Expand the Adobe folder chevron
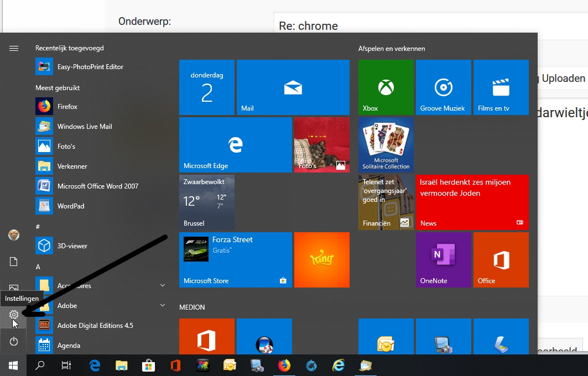This screenshot has width=588, height=376. pos(163,305)
